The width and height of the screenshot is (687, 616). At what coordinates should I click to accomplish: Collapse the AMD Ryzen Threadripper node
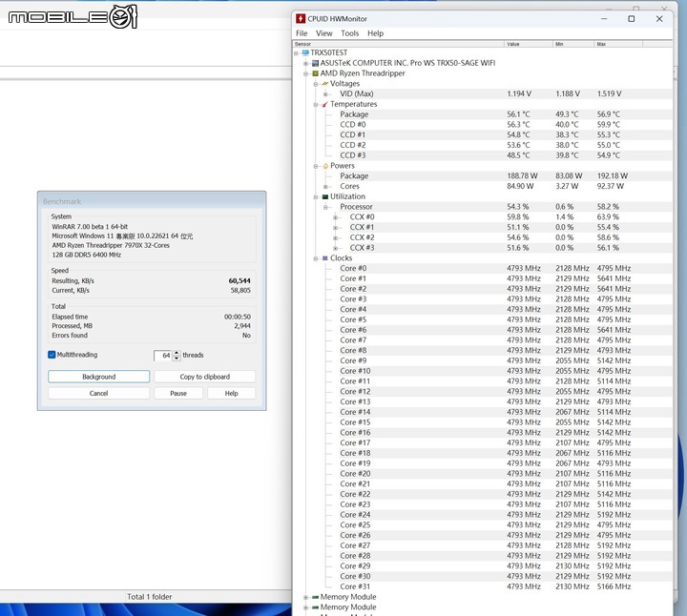[306, 73]
